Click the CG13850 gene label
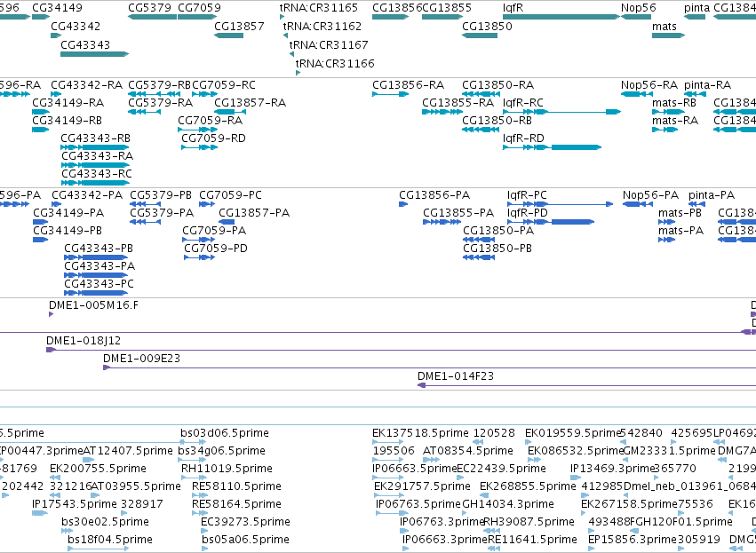Viewport: 756px width, 553px height. (x=487, y=26)
